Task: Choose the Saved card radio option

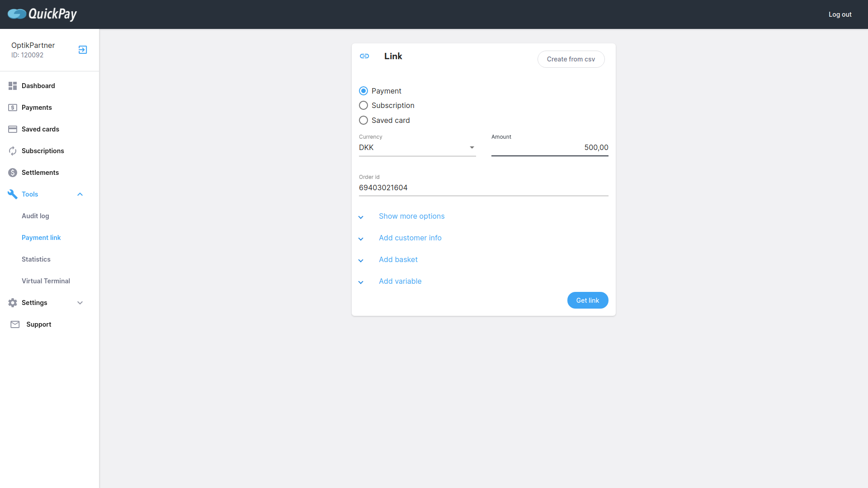Action: tap(363, 120)
